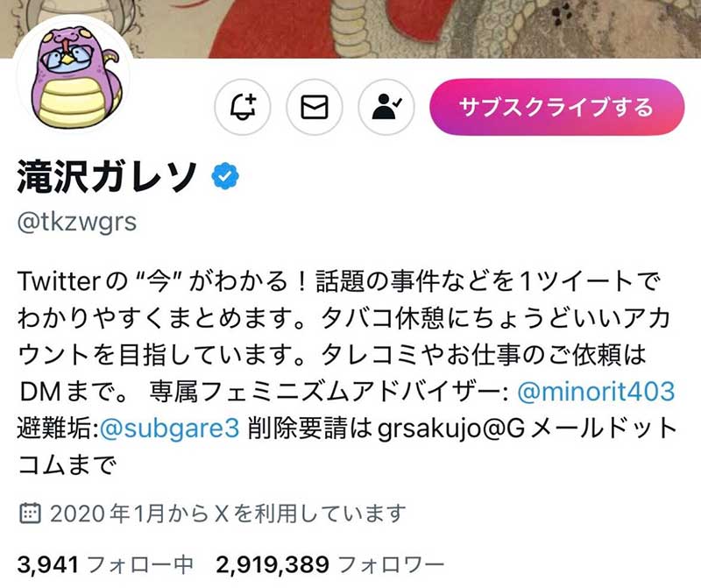
Task: Turn on post notifications with bell icon
Action: tap(243, 107)
